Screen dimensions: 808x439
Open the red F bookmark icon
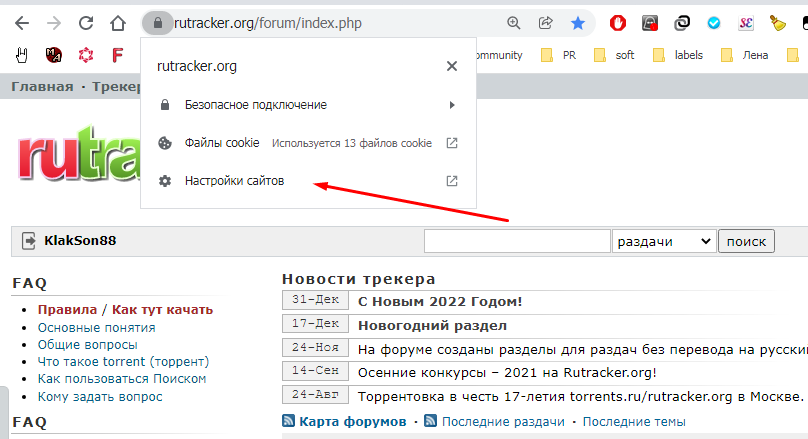pyautogui.click(x=117, y=55)
